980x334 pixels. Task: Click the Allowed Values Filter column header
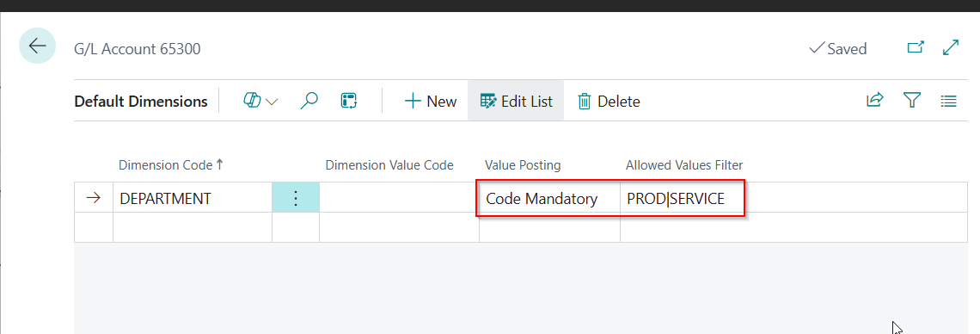click(684, 165)
